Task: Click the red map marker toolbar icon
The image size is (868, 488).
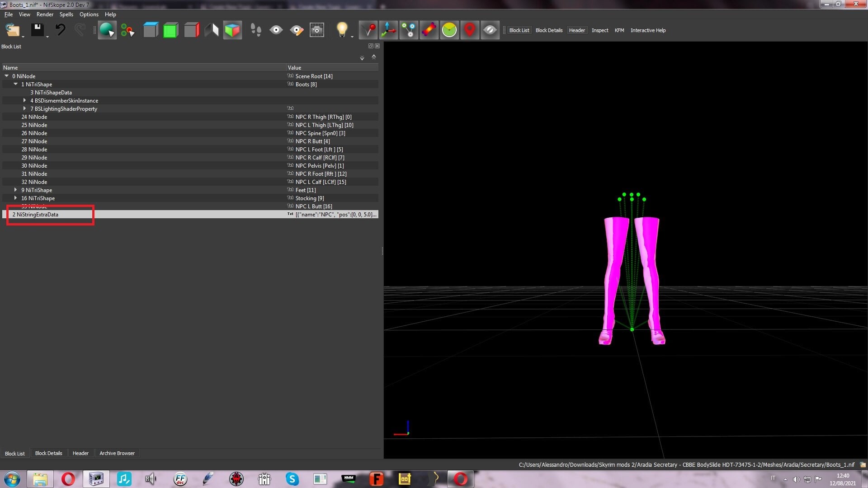Action: (470, 30)
